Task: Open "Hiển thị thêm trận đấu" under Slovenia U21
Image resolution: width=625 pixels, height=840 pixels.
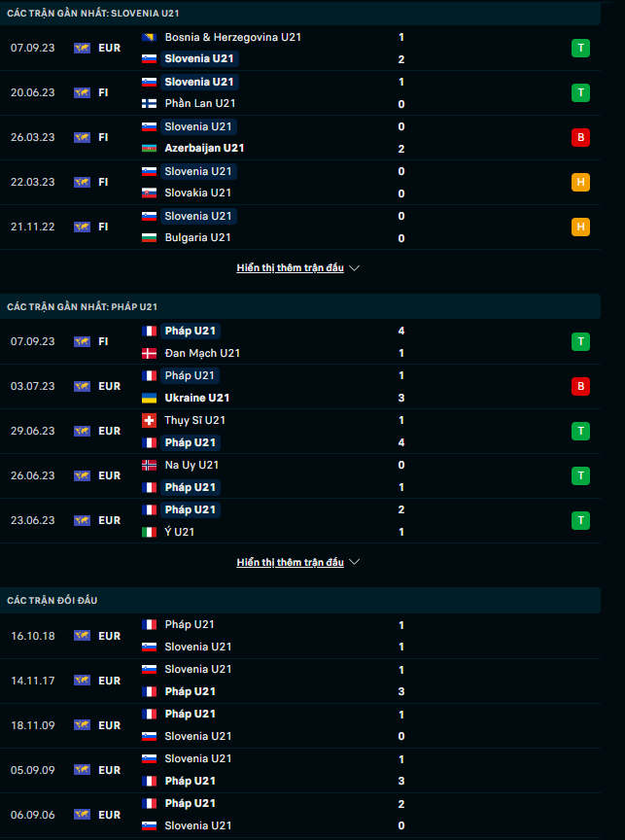Action: tap(290, 268)
